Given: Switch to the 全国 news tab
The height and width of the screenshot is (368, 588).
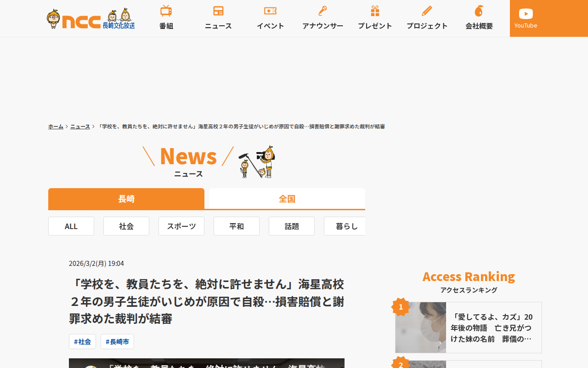Looking at the screenshot, I should 287,199.
